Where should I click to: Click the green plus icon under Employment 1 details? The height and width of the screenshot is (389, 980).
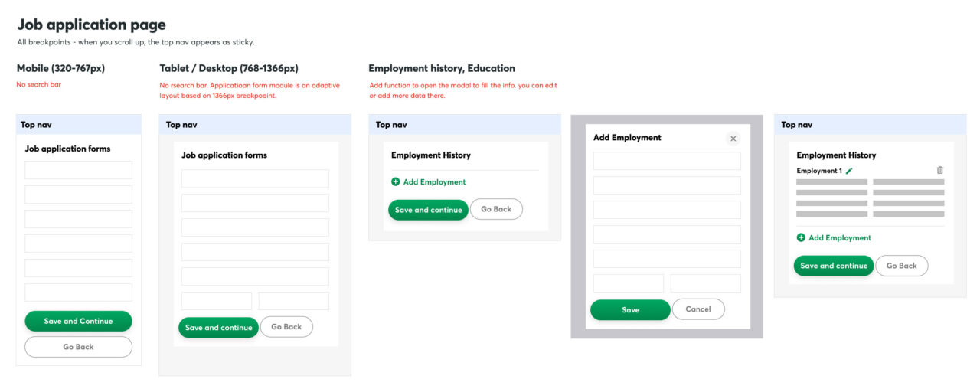(x=801, y=238)
